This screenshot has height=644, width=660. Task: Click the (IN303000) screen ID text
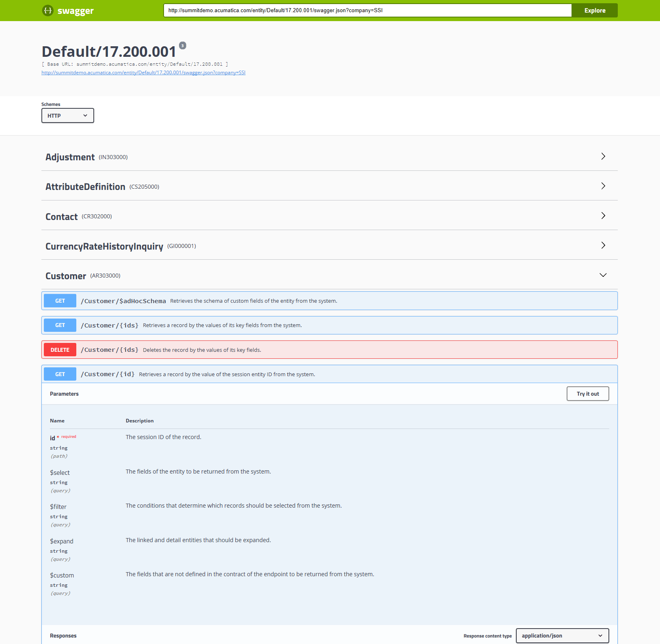click(113, 157)
